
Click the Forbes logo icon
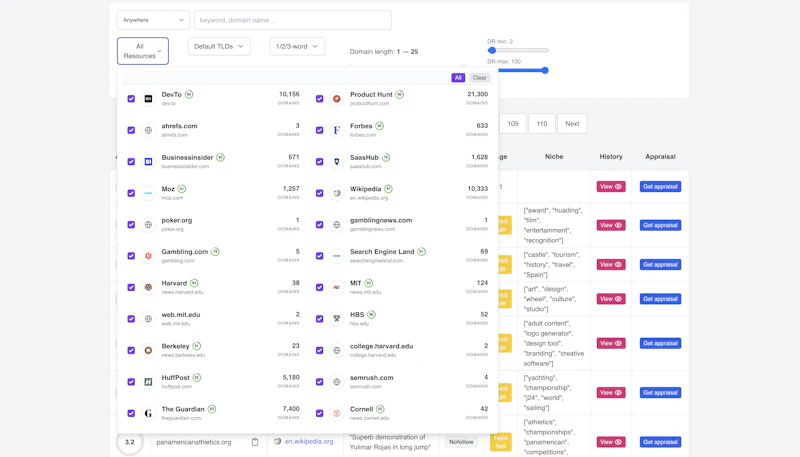[337, 130]
